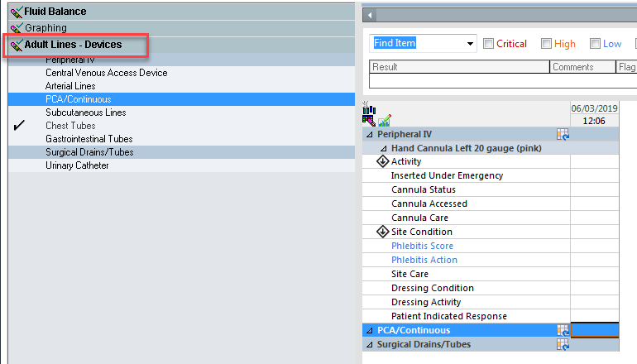Check the Low filter checkbox
The image size is (637, 364).
coord(595,44)
